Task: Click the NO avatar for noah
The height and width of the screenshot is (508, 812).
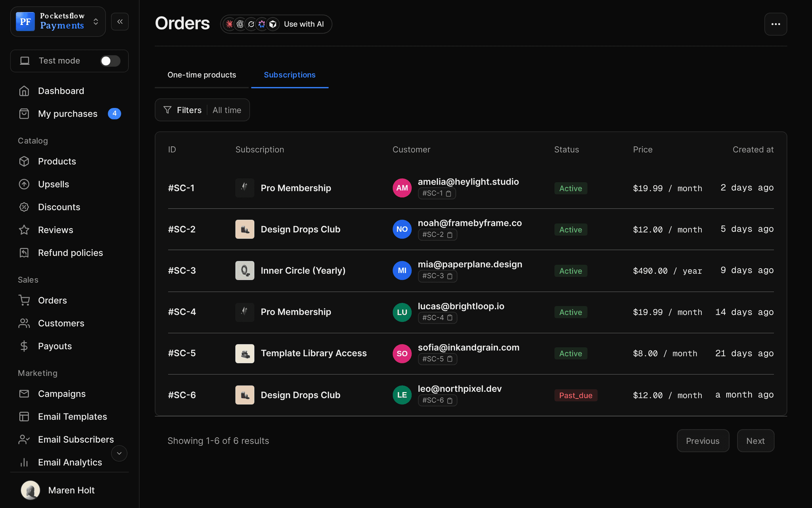Action: tap(402, 229)
